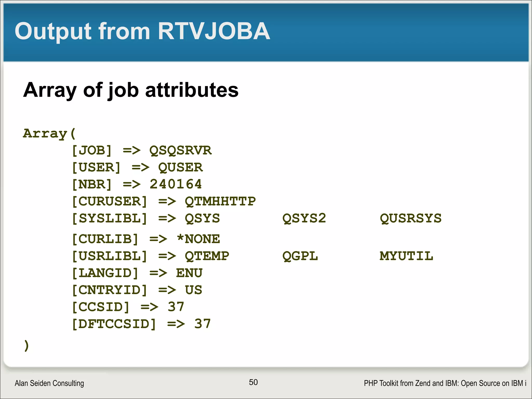Viewport: 532px width, 399px height.
Task: Click the [SYSLIBL] key
Action: (110, 218)
